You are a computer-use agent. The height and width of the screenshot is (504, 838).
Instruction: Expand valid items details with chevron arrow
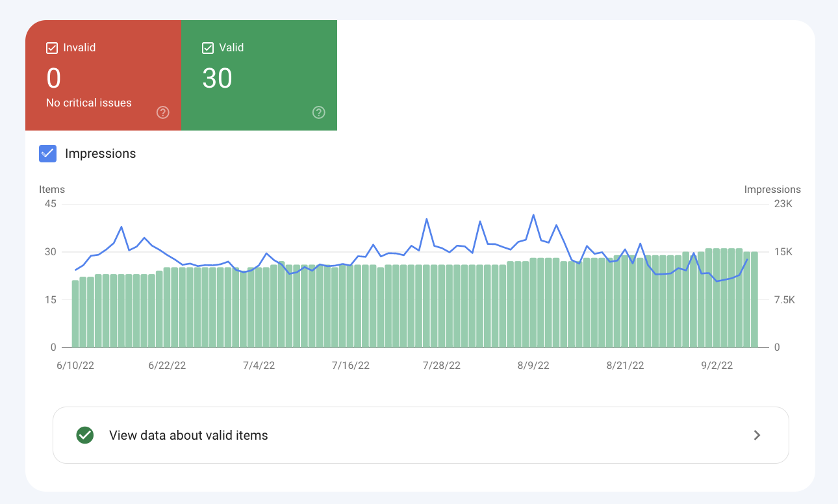tap(757, 435)
